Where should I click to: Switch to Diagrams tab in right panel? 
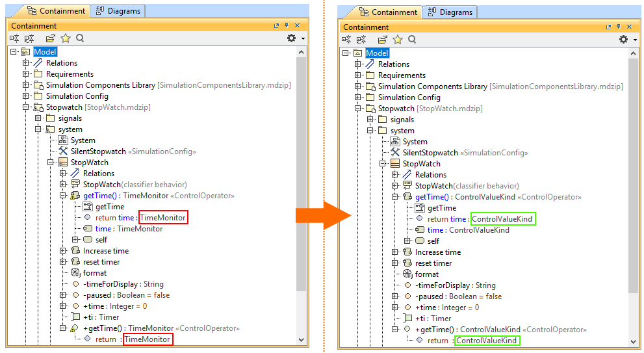tap(450, 12)
